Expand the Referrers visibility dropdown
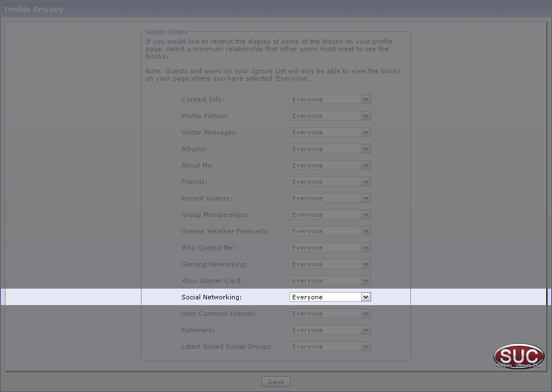This screenshot has height=392, width=552. coord(330,330)
